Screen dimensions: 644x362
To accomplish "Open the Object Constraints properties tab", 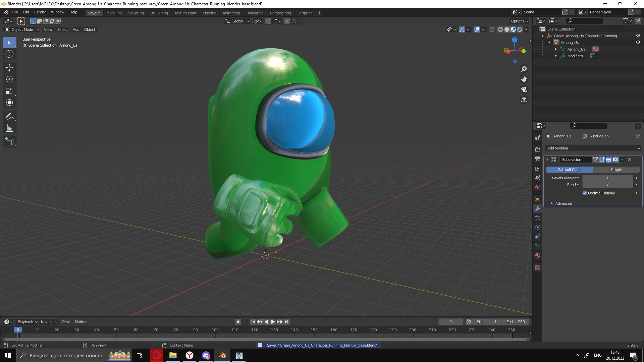I will [x=538, y=237].
